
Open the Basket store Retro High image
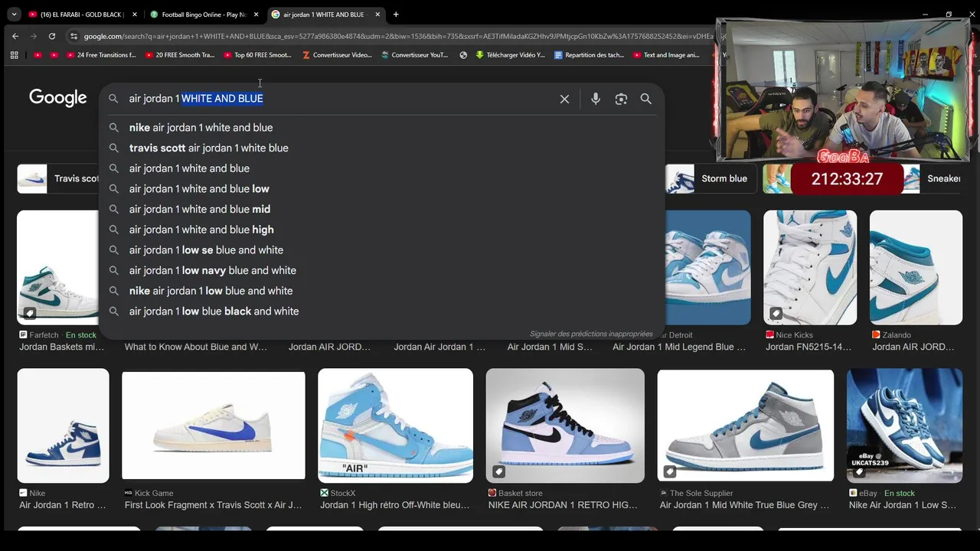point(565,425)
